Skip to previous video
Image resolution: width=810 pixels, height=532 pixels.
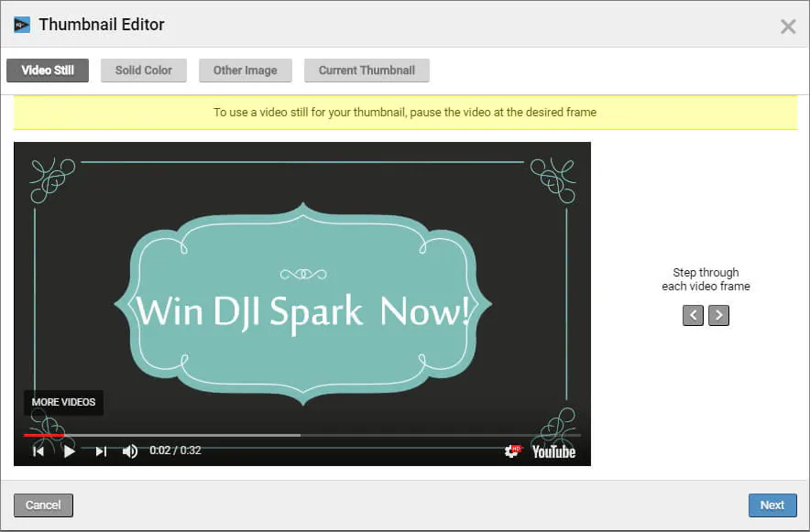pyautogui.click(x=38, y=451)
